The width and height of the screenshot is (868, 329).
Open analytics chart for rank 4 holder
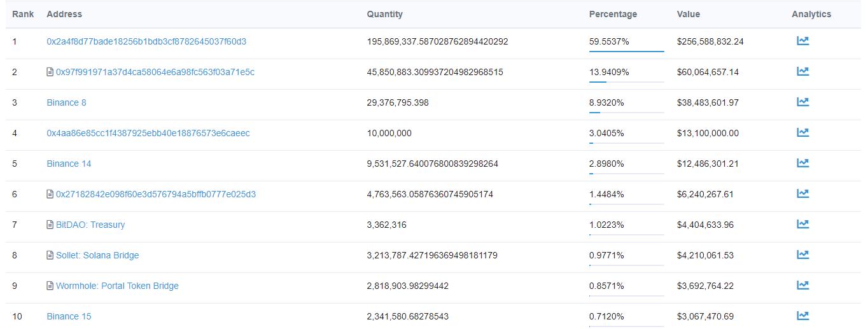coord(802,133)
